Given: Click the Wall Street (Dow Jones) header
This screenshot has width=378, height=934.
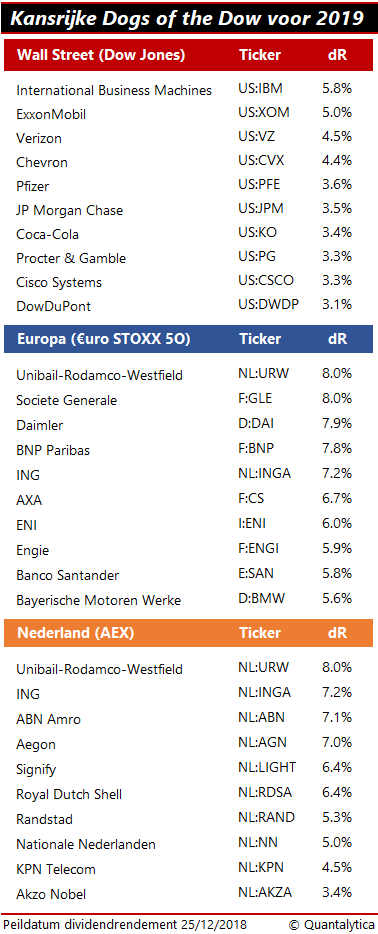Looking at the screenshot, I should [x=101, y=55].
